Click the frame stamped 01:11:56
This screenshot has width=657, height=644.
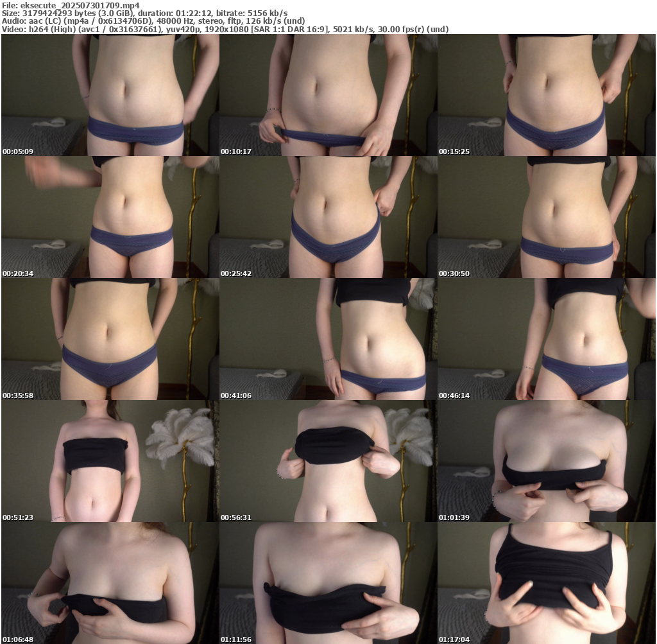(328, 583)
